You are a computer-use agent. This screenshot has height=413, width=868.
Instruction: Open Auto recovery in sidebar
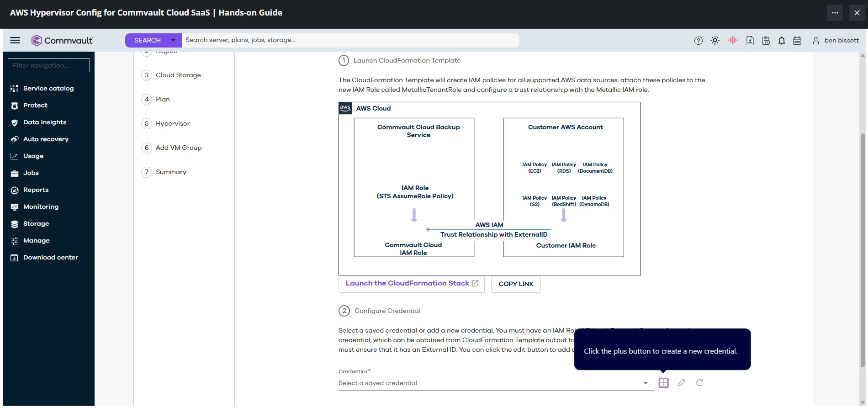[46, 139]
